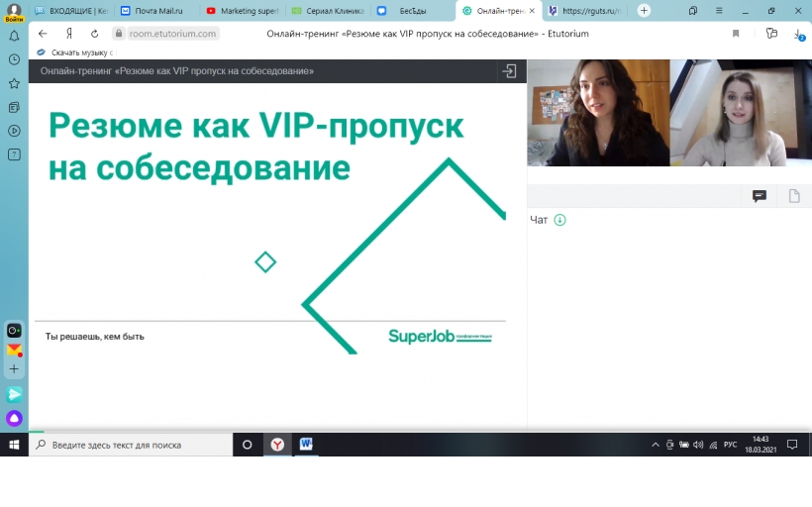This screenshot has width=812, height=507.
Task: Open the Windows Start menu
Action: tap(14, 445)
